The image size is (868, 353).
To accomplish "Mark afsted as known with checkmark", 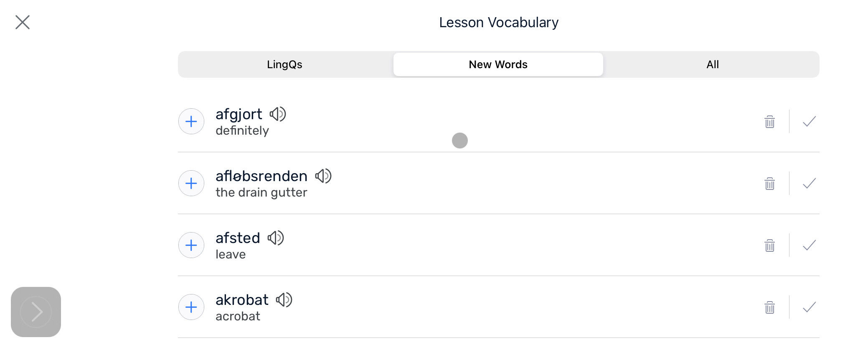I will (810, 245).
